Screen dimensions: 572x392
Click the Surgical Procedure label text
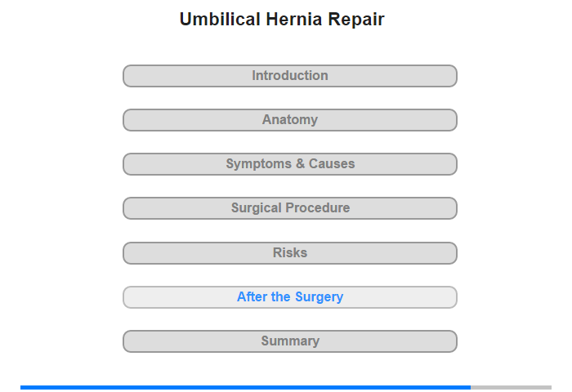pyautogui.click(x=290, y=208)
